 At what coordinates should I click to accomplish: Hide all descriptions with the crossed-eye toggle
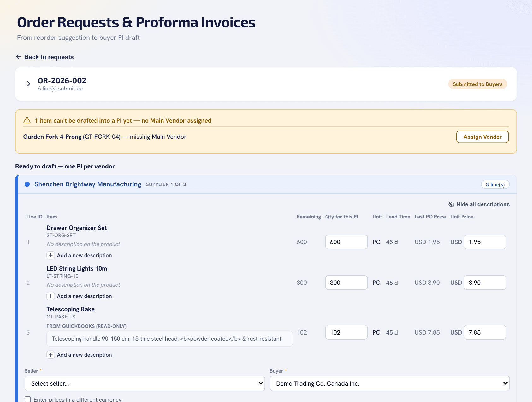(x=479, y=204)
